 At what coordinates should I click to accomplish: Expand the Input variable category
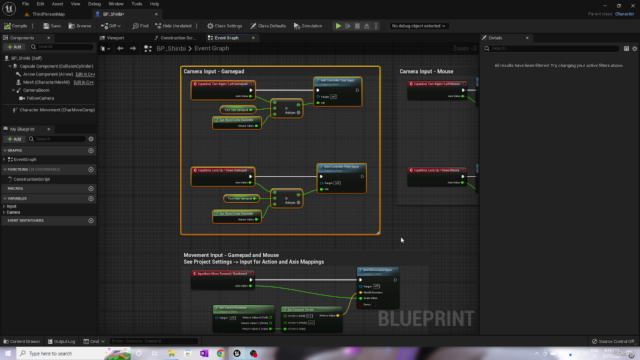[4, 206]
